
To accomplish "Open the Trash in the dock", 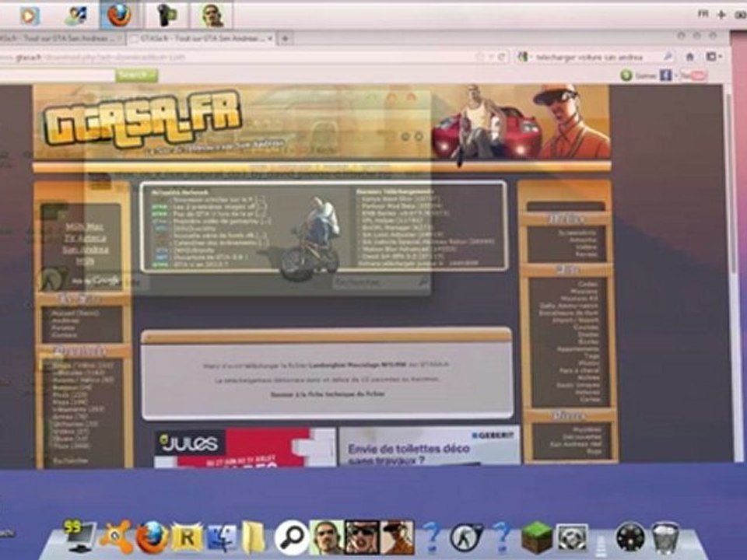I will [665, 537].
